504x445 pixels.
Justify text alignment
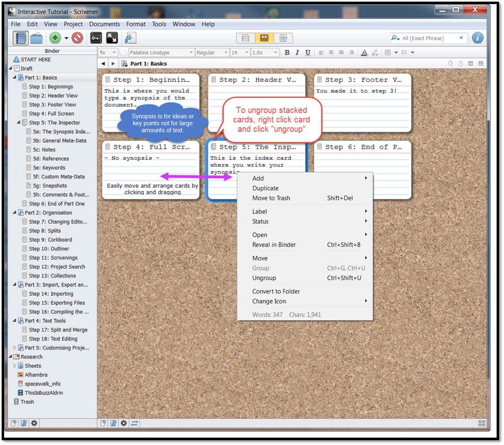(341, 52)
